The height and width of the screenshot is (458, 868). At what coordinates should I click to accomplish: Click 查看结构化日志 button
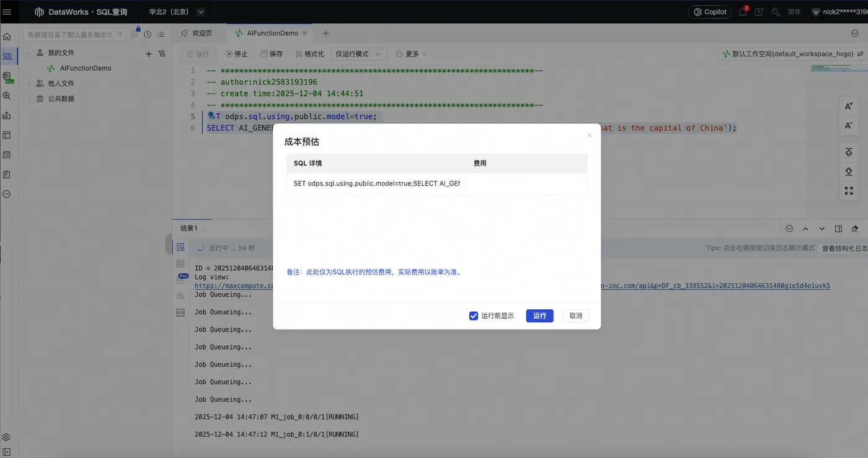pyautogui.click(x=844, y=248)
